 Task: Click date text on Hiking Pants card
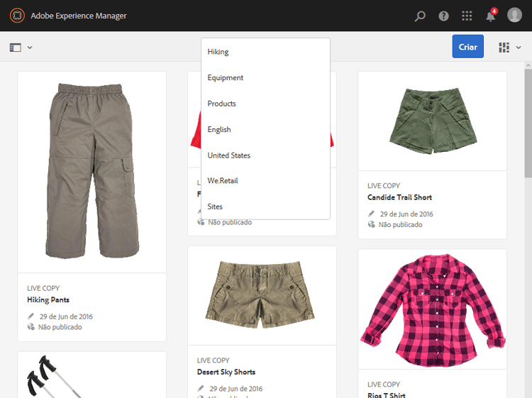[x=66, y=316]
